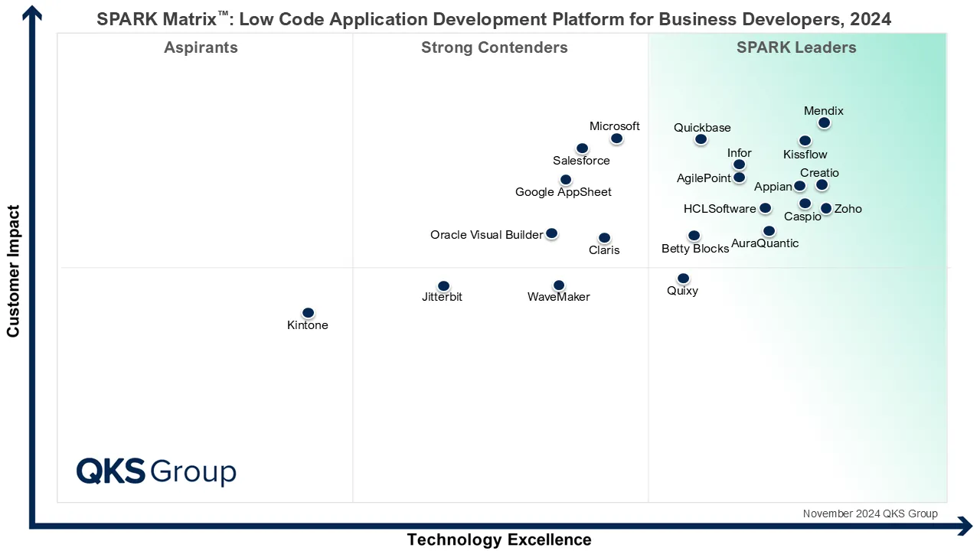Select the Quixy data point dot
This screenshot has width=980, height=551.
(x=683, y=279)
